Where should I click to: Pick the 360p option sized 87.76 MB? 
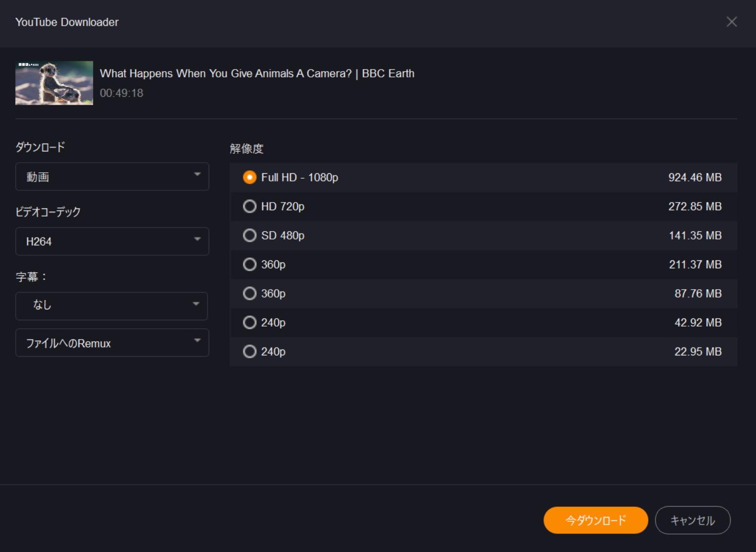click(x=250, y=294)
